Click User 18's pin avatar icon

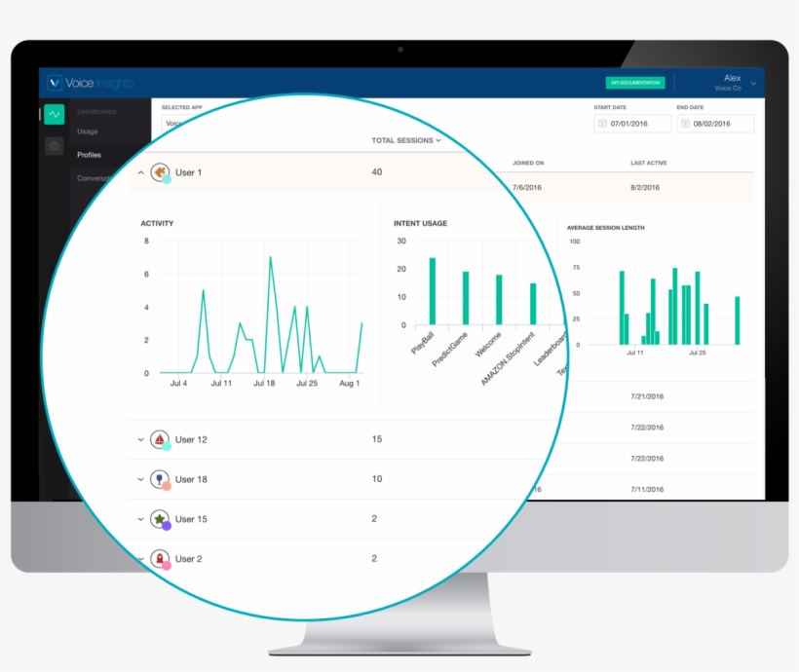[x=161, y=479]
